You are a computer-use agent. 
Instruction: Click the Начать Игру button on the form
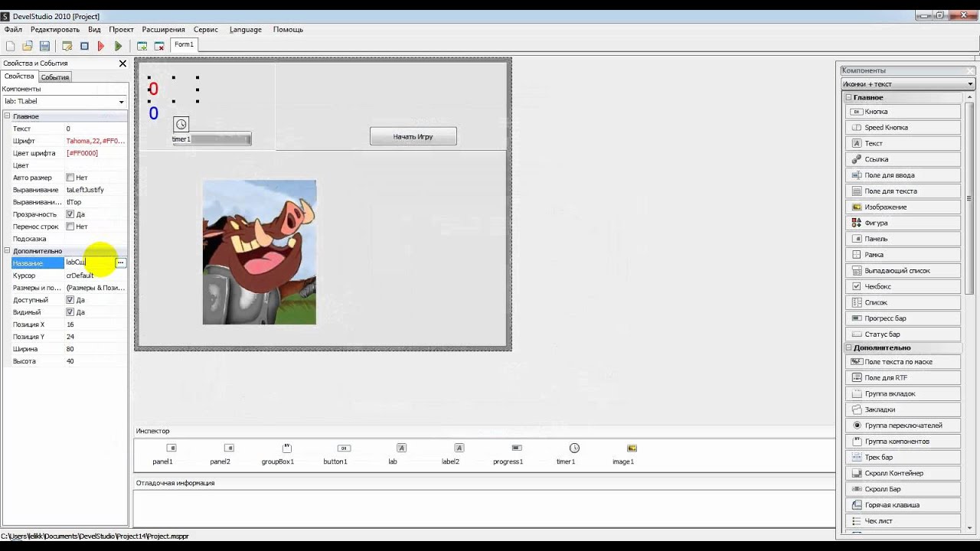413,136
